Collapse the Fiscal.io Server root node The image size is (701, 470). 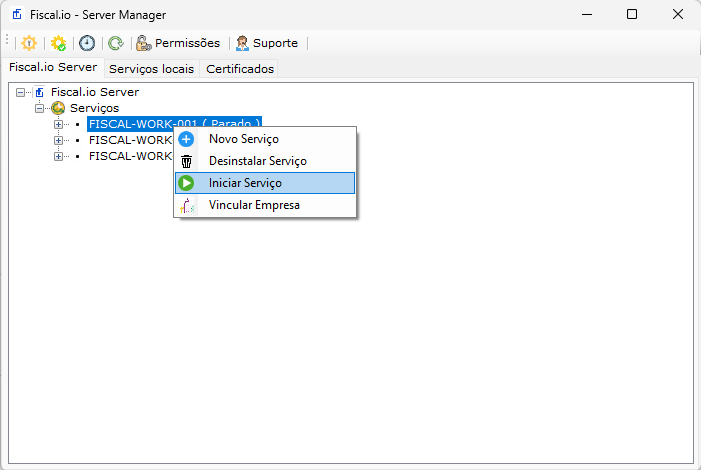point(20,93)
